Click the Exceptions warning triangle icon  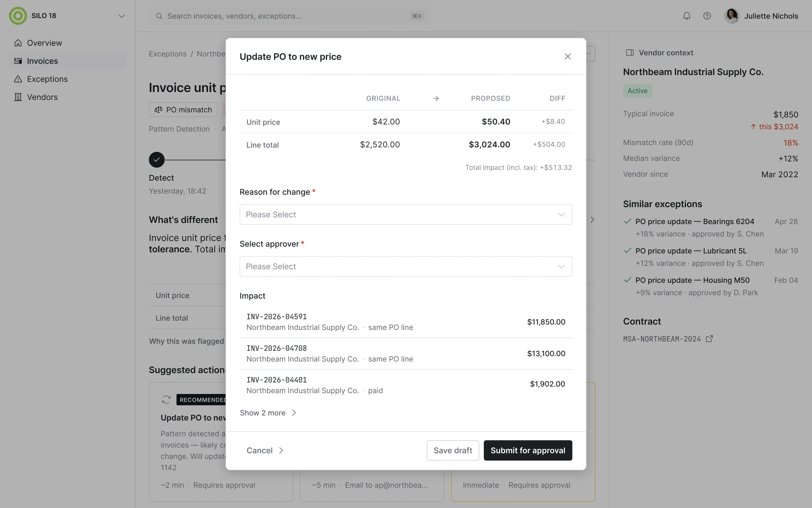18,79
